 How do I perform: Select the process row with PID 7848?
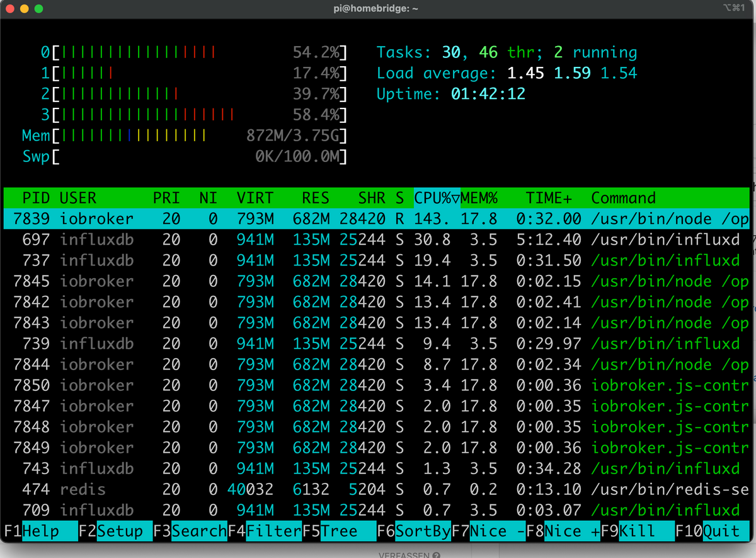point(376,427)
